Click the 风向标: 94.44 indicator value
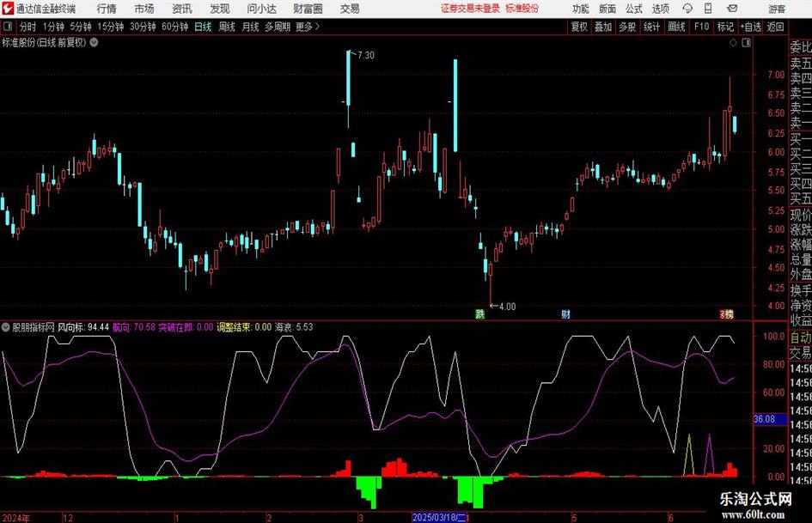This screenshot has height=523, width=812. (83, 326)
